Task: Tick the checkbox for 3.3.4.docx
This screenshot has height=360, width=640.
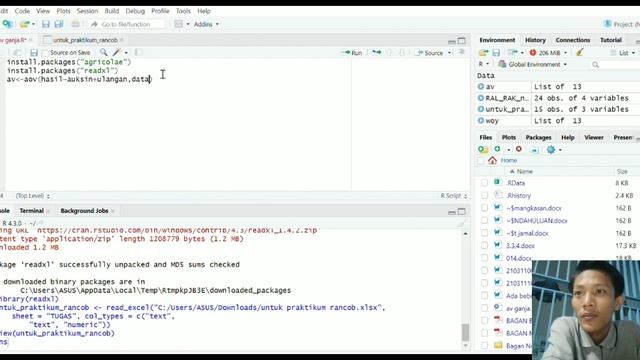Action: [484, 246]
